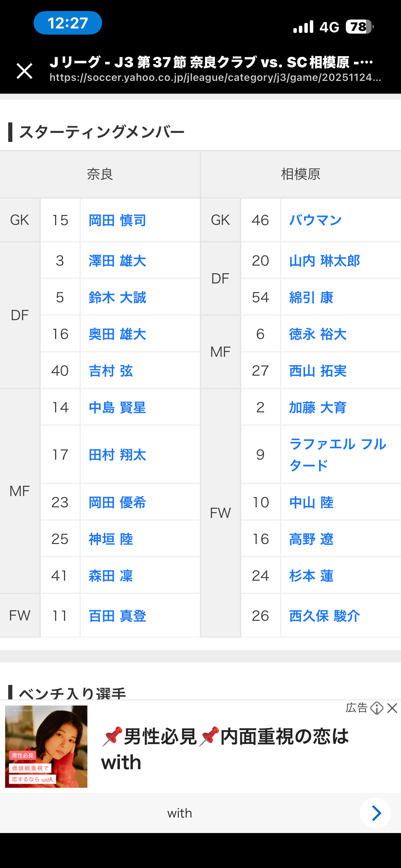The image size is (401, 868).
Task: Open forward 百田 真登's page
Action: tap(117, 616)
